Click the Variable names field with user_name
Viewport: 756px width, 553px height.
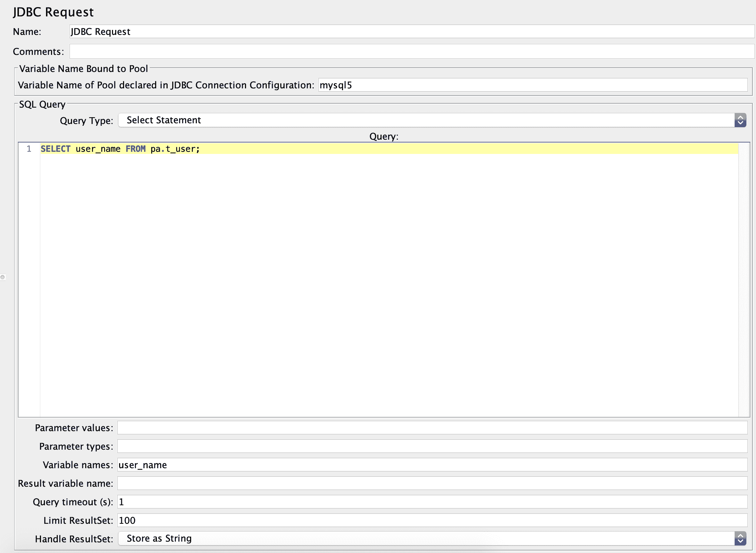(x=431, y=465)
